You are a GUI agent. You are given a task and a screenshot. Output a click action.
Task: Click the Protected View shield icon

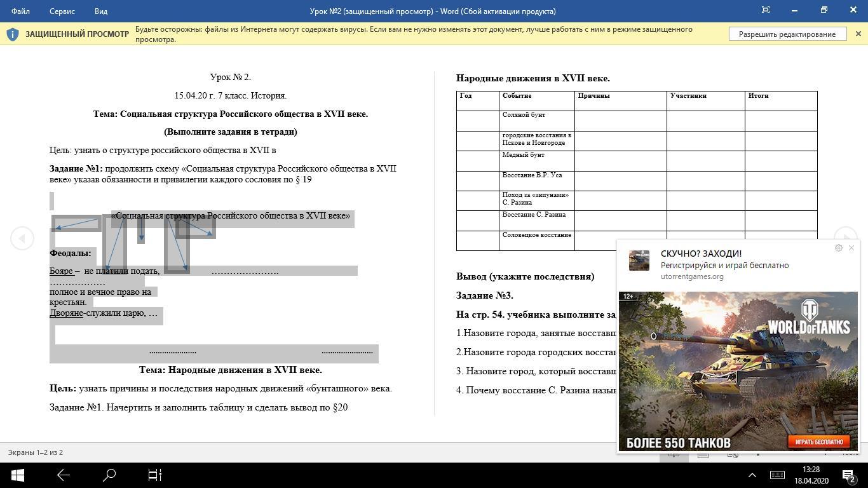[x=13, y=34]
